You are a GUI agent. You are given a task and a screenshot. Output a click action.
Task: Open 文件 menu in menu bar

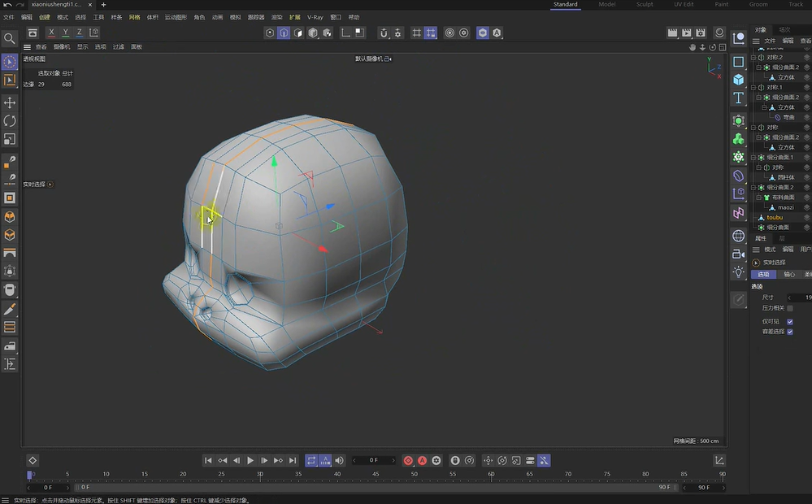(x=9, y=17)
